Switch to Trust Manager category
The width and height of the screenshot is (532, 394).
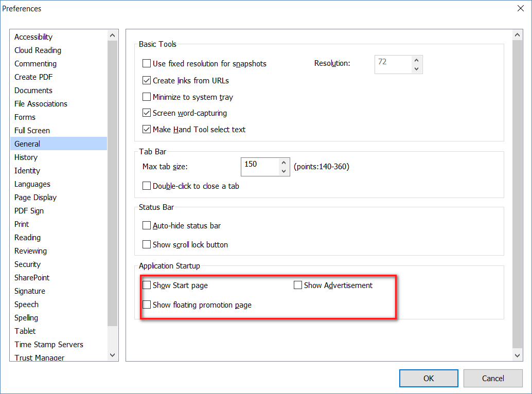[40, 357]
